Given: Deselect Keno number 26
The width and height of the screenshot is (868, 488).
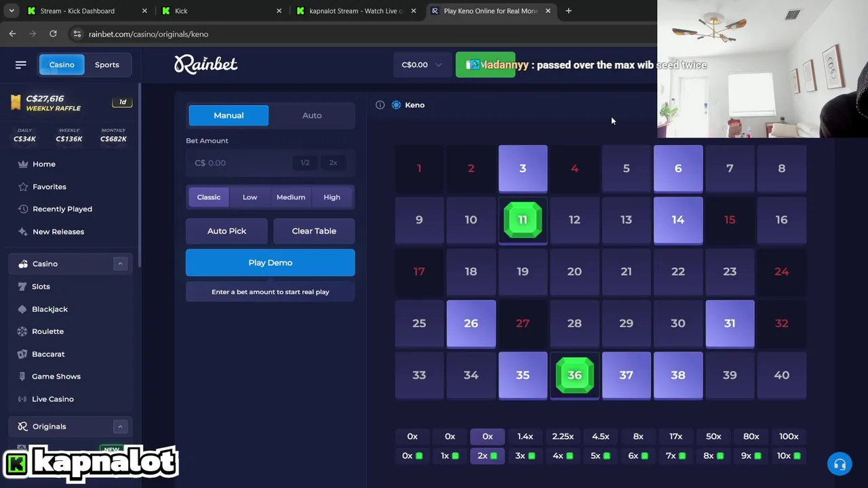Looking at the screenshot, I should coord(471,323).
